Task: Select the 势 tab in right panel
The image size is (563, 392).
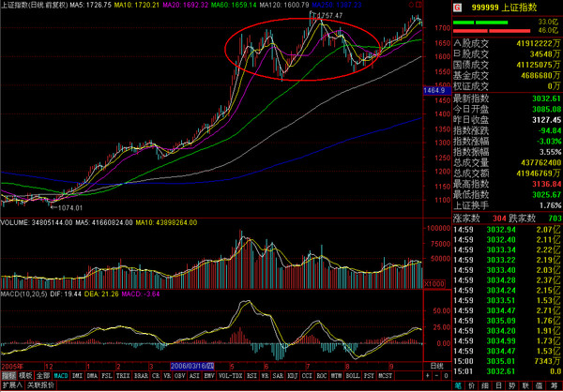Action: pyautogui.click(x=512, y=385)
